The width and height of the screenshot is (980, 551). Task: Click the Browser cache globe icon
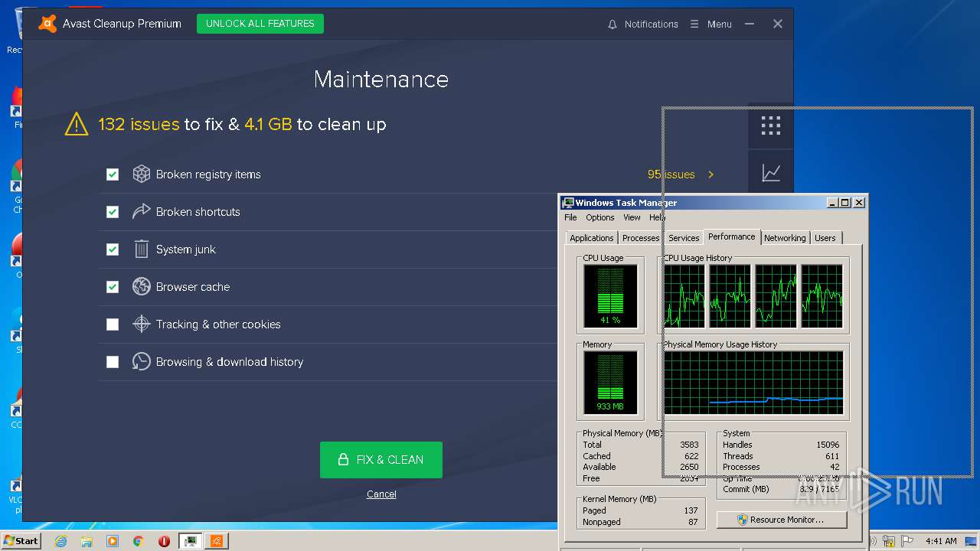pyautogui.click(x=141, y=287)
